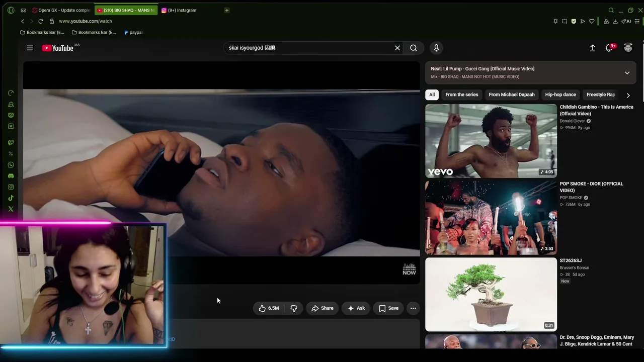The width and height of the screenshot is (644, 362).
Task: Open POP SMOKE - DIOR video title
Action: (592, 187)
